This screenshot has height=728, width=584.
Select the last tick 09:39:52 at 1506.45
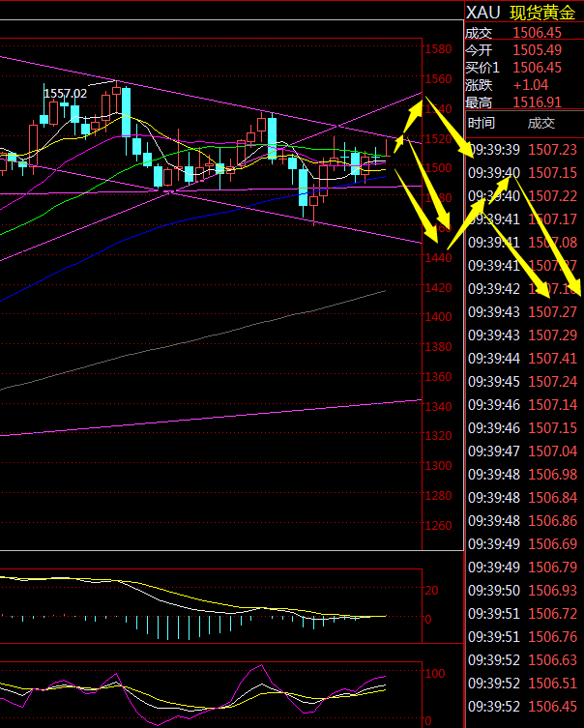pos(523,706)
